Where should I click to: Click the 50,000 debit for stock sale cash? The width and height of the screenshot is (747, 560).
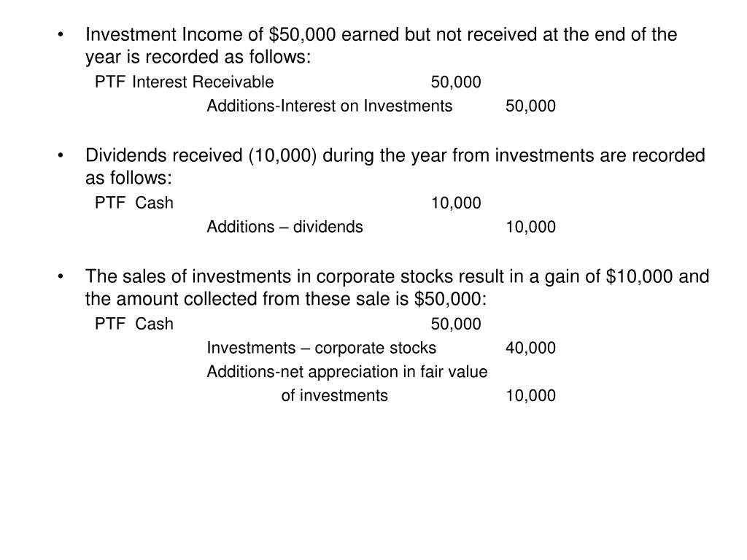456,324
